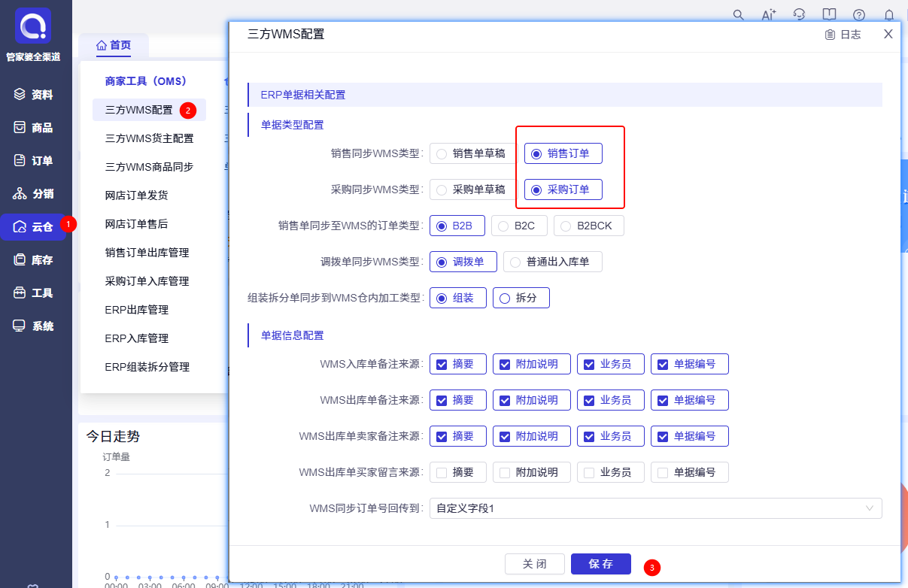908x588 pixels.
Task: Click the 保存 button
Action: point(601,564)
